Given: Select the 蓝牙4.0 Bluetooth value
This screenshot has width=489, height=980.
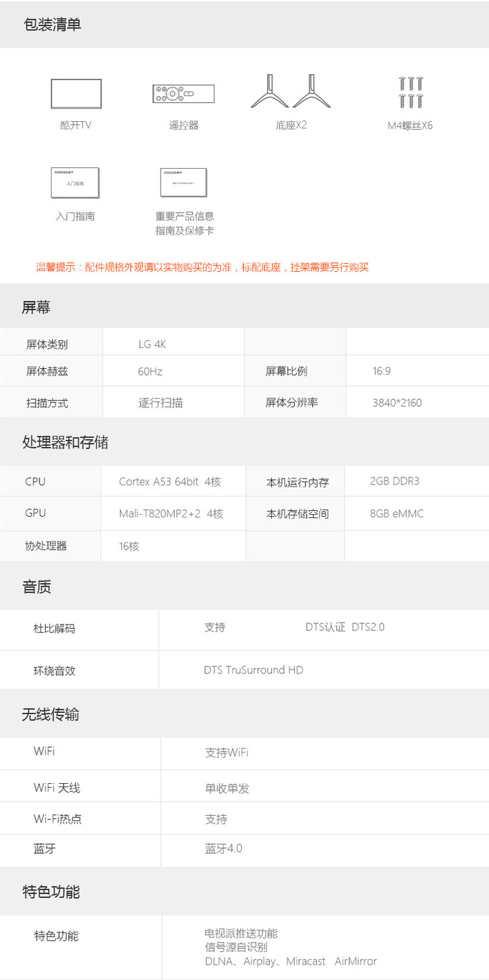Looking at the screenshot, I should tap(224, 848).
